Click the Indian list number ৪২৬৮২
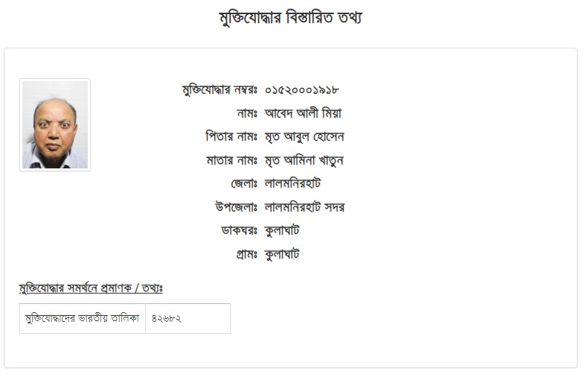The width and height of the screenshot is (588, 380). point(167,319)
